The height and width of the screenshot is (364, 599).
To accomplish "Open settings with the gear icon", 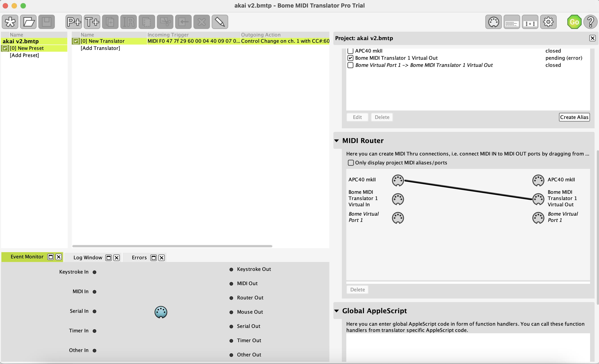I will (548, 22).
